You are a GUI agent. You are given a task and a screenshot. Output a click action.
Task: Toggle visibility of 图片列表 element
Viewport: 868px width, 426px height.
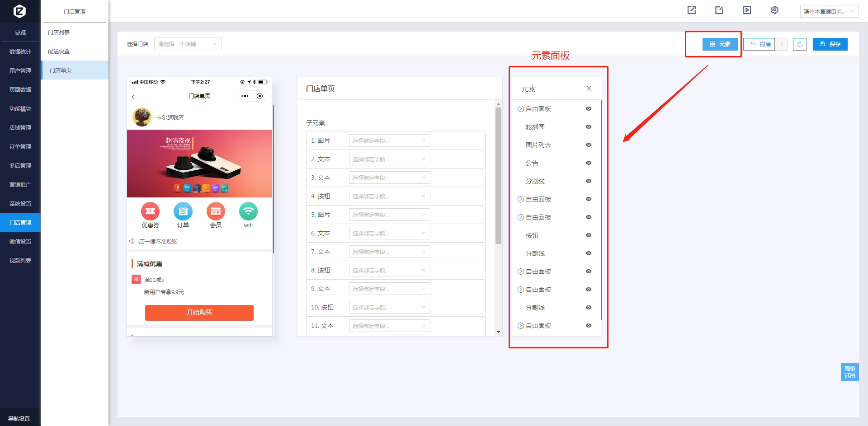(x=588, y=145)
